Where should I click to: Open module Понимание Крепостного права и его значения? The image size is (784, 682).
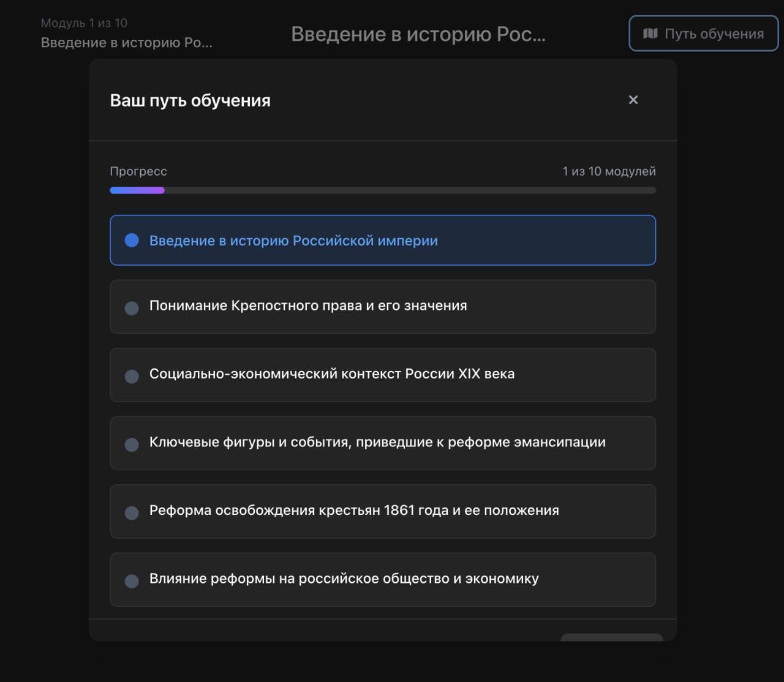[x=383, y=307]
